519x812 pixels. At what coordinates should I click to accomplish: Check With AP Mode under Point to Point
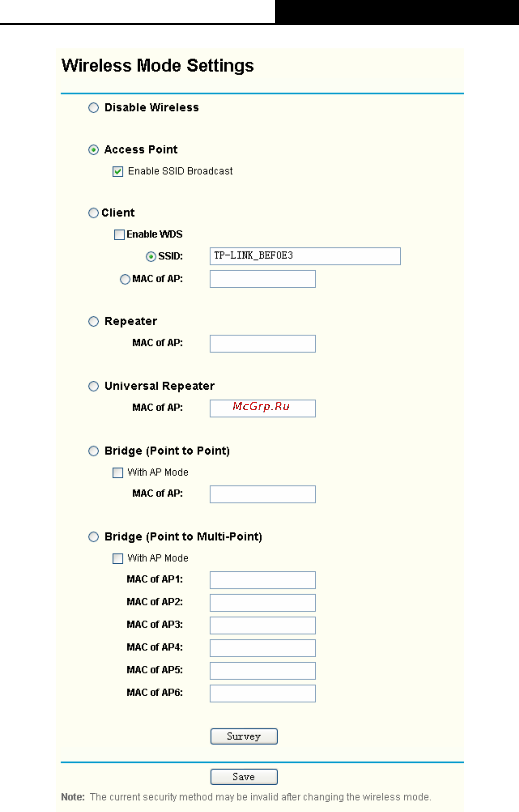pos(118,473)
